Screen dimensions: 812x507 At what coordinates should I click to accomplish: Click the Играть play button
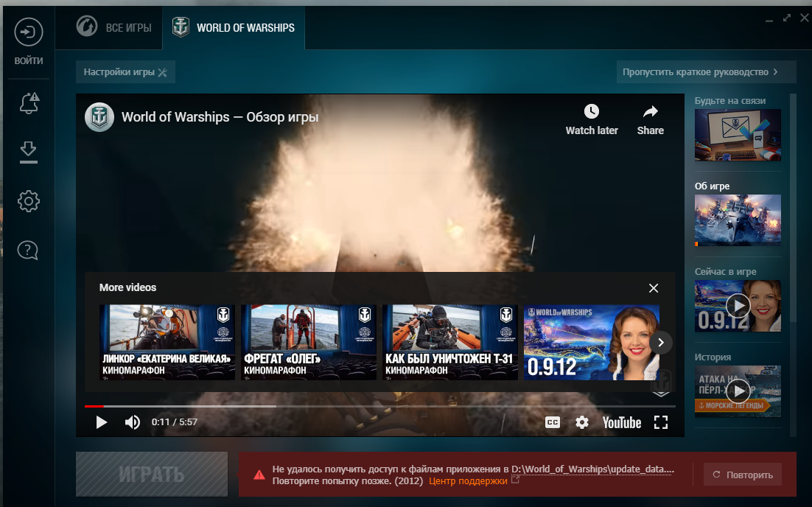pyautogui.click(x=152, y=475)
